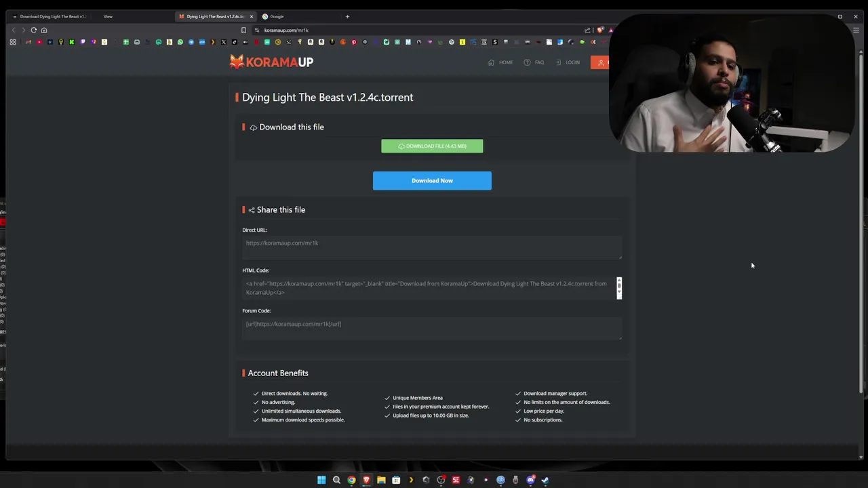Click the "Account Benefits" heading
Image resolution: width=868 pixels, height=488 pixels.
[278, 373]
